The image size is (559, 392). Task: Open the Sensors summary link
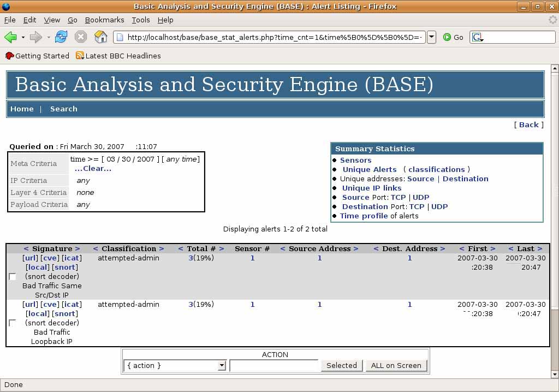pos(356,160)
